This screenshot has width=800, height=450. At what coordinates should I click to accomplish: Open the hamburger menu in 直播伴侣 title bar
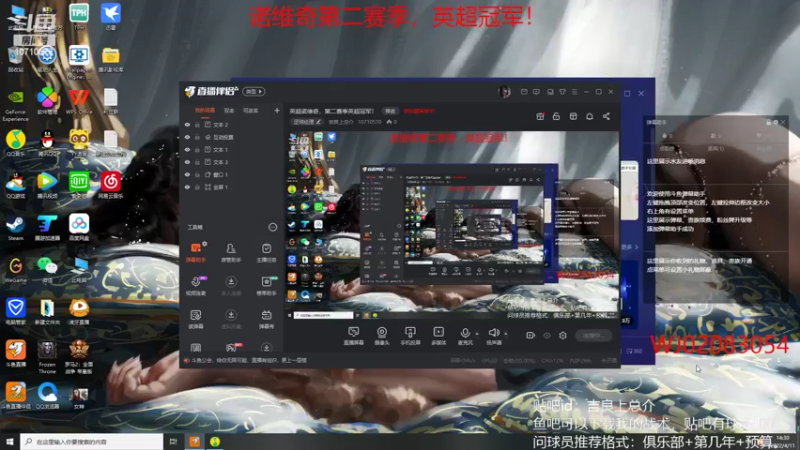[574, 92]
